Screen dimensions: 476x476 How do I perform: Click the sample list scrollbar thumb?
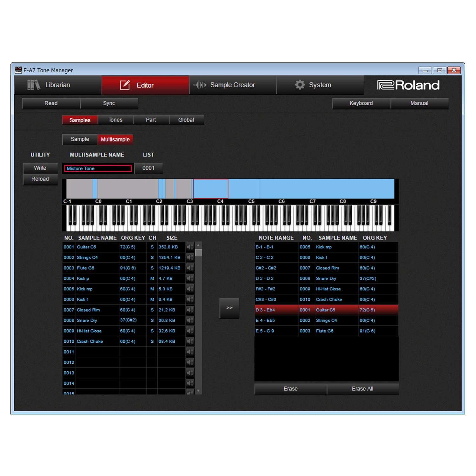click(x=198, y=253)
